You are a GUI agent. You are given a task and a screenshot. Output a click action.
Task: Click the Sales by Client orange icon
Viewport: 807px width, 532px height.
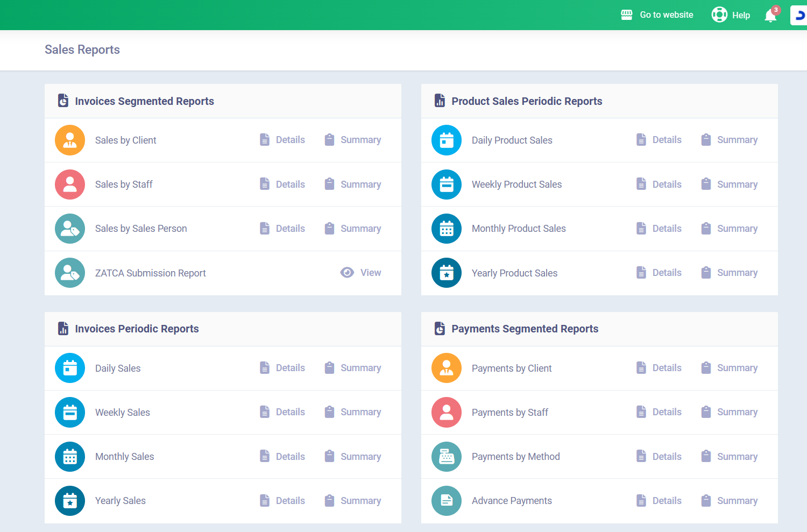click(x=70, y=140)
